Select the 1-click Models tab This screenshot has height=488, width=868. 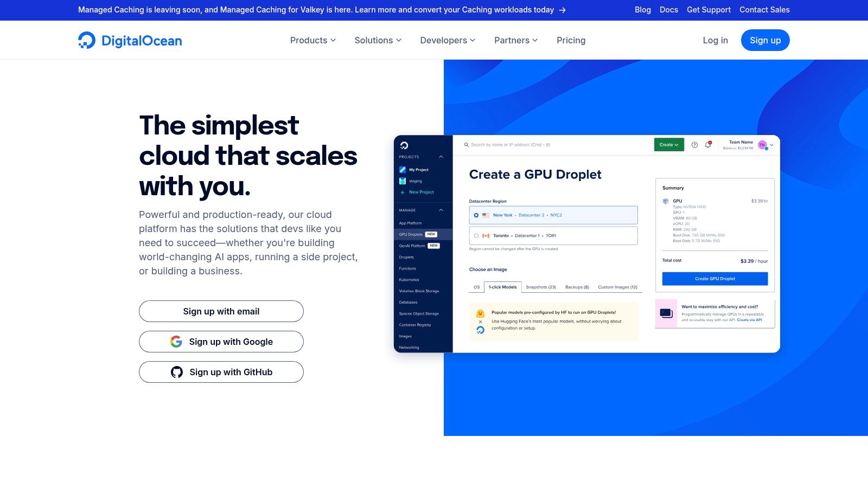[x=502, y=287]
